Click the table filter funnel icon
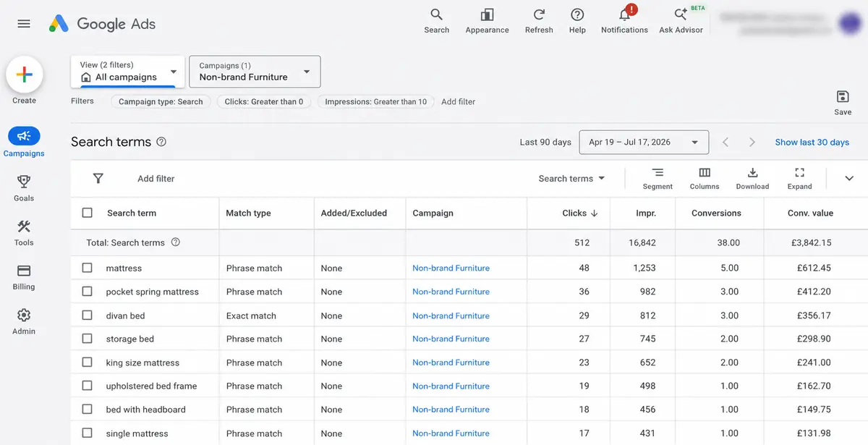868x445 pixels. pyautogui.click(x=98, y=179)
